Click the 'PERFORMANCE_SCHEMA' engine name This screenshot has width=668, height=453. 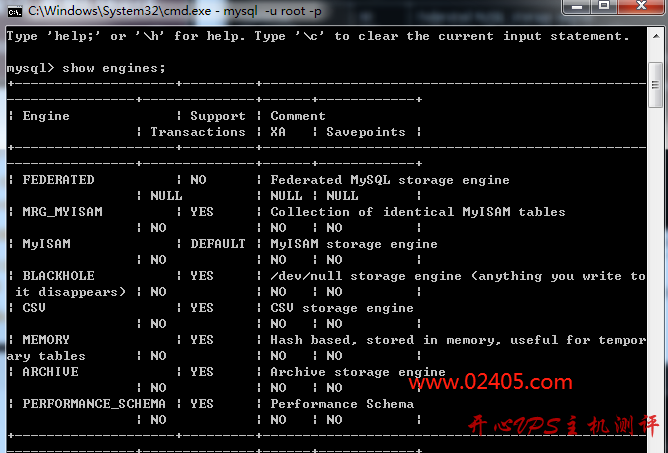click(x=94, y=404)
